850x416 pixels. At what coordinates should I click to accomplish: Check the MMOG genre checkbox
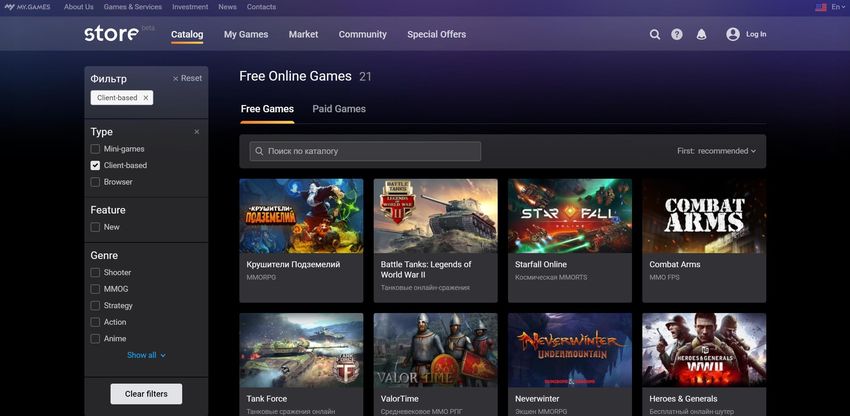(x=95, y=289)
